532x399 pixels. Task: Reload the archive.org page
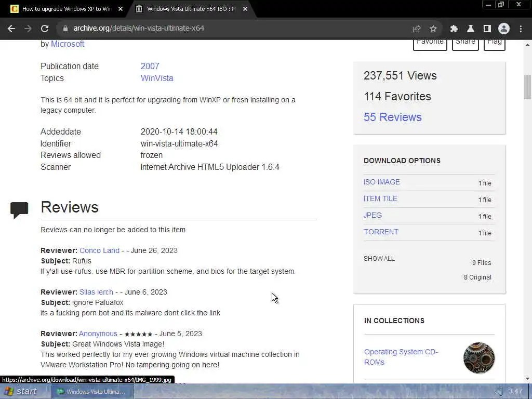45,29
